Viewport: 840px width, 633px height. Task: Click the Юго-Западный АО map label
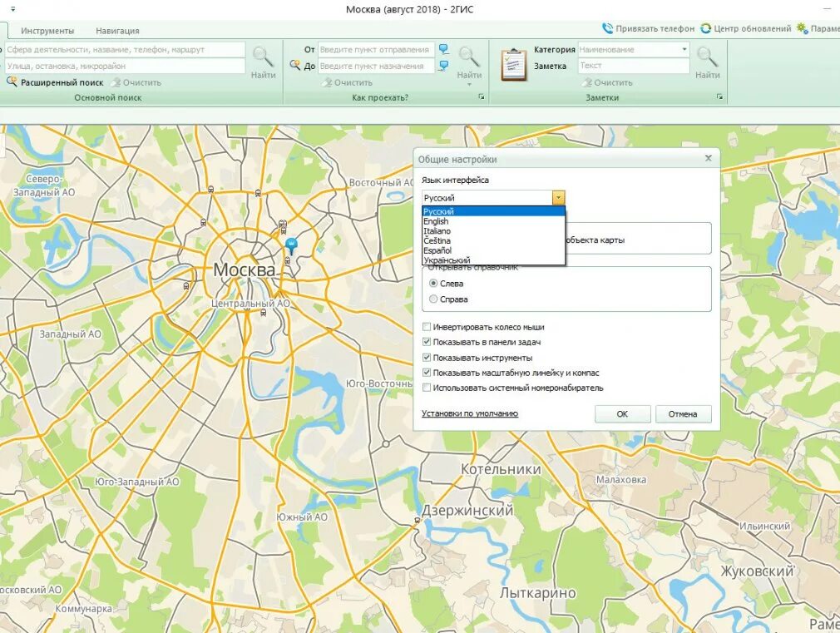[x=137, y=482]
